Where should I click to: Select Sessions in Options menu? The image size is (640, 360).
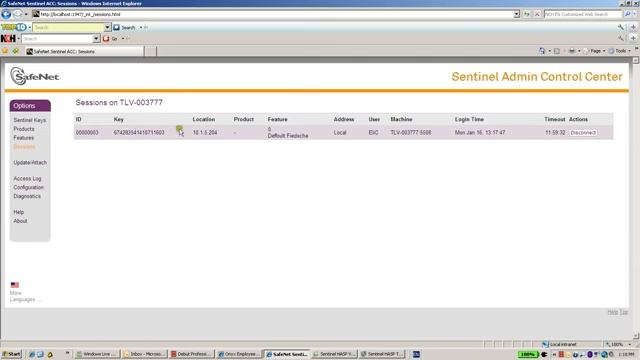click(24, 147)
